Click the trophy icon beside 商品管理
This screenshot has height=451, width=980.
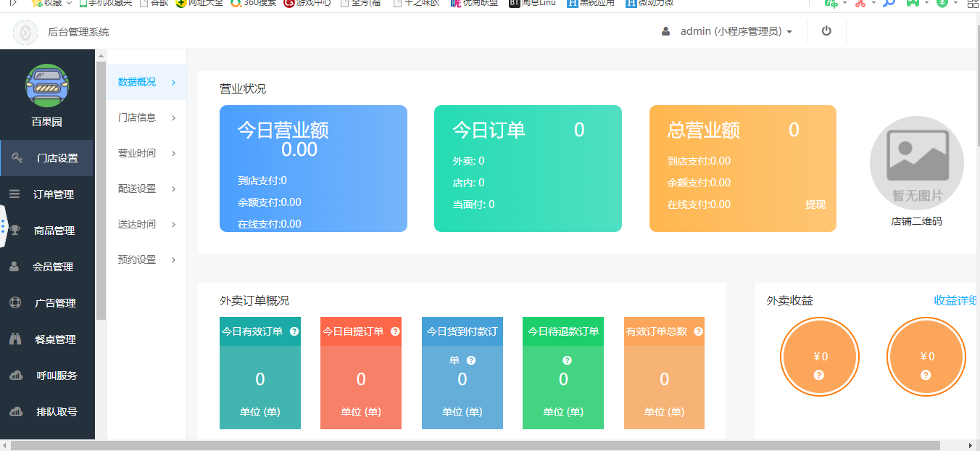pyautogui.click(x=15, y=231)
